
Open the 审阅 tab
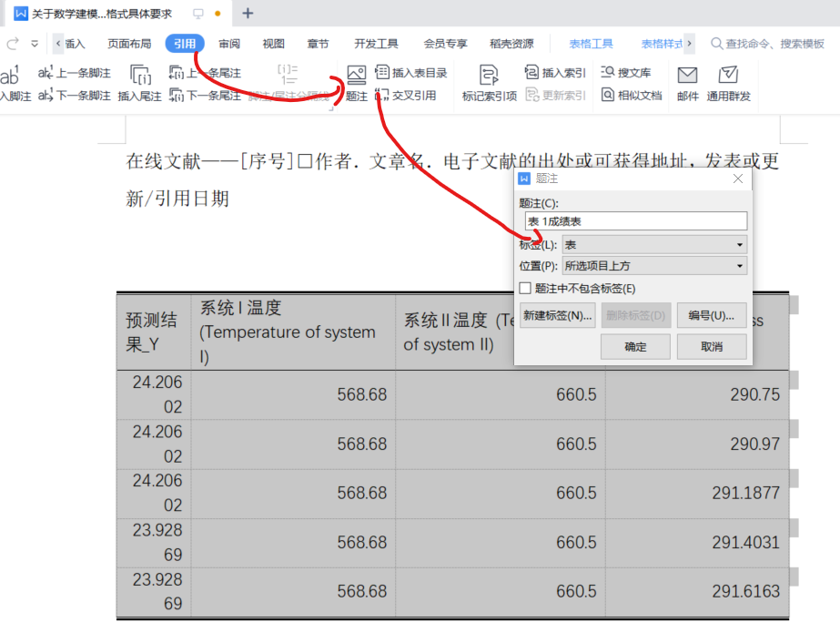(229, 43)
